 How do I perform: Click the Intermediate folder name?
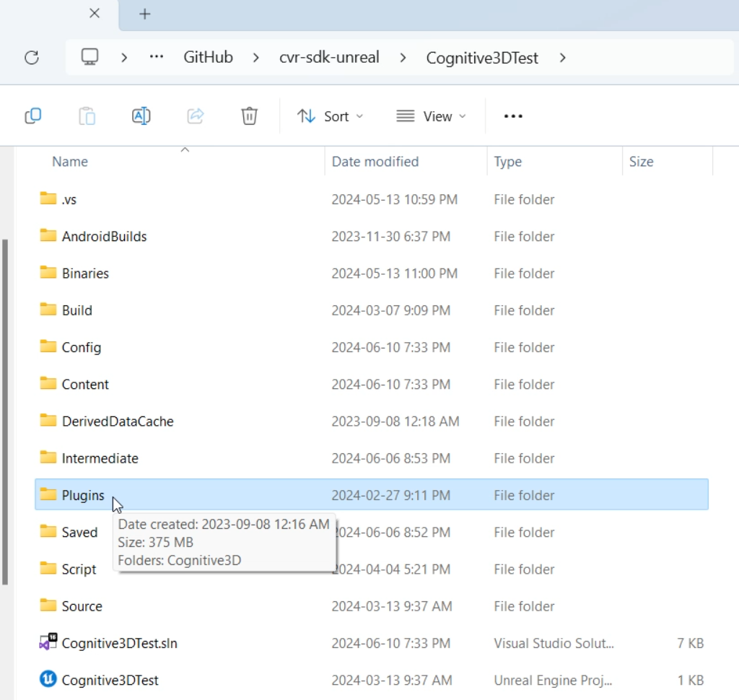[100, 458]
